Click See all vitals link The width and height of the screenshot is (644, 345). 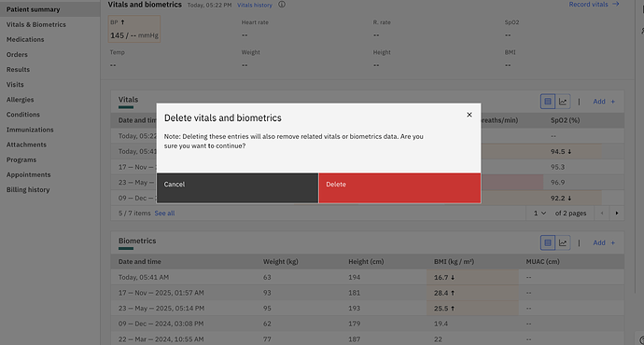(164, 214)
